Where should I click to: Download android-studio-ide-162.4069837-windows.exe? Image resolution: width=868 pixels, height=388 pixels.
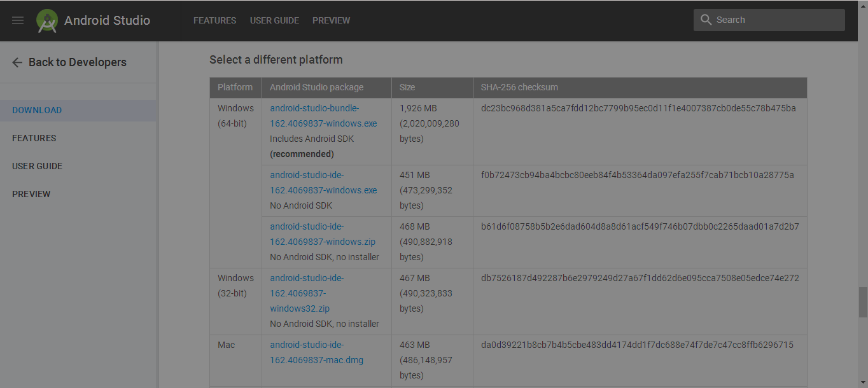click(323, 183)
